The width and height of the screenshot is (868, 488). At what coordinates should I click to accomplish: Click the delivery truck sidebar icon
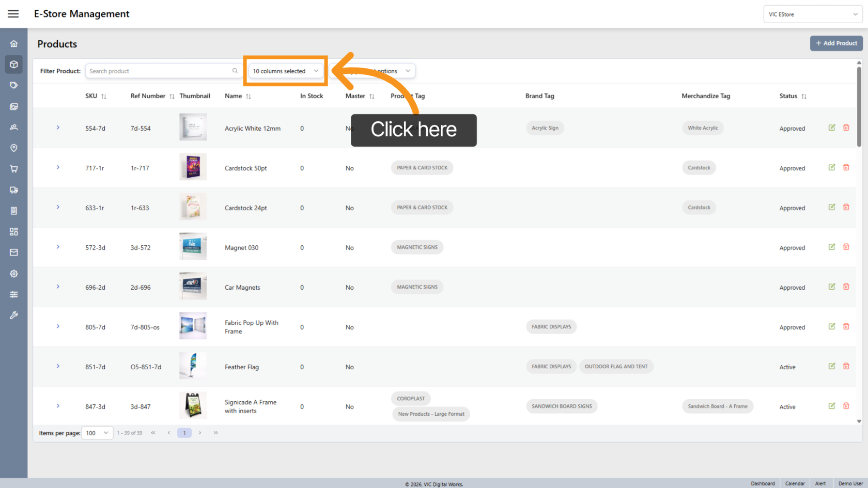tap(14, 190)
